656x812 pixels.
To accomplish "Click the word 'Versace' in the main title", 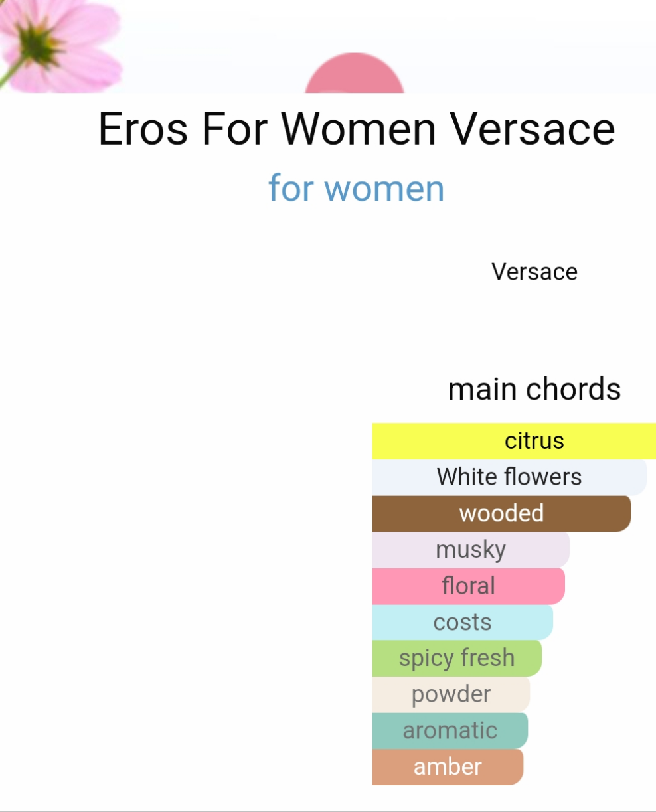I will 533,128.
